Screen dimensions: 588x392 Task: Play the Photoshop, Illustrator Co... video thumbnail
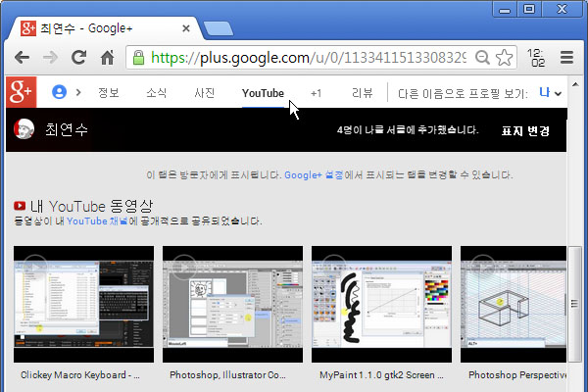coord(232,304)
